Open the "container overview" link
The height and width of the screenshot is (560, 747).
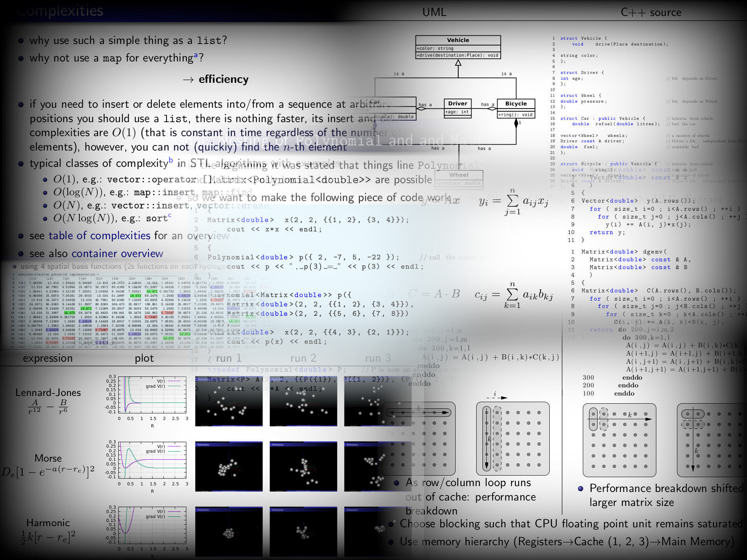click(117, 254)
